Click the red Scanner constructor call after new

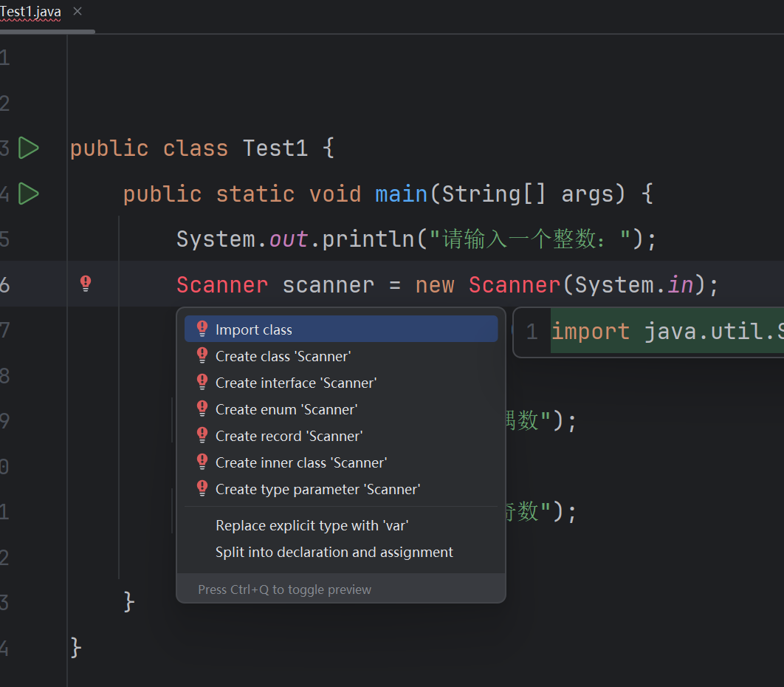click(515, 284)
